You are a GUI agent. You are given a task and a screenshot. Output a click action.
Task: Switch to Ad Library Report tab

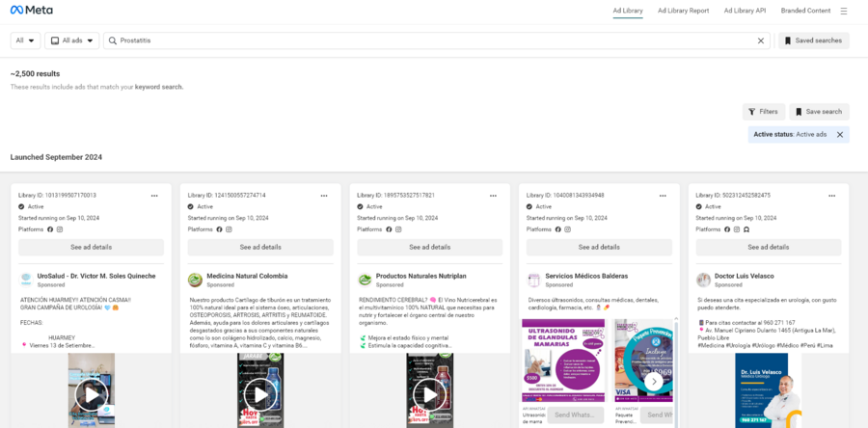(683, 11)
